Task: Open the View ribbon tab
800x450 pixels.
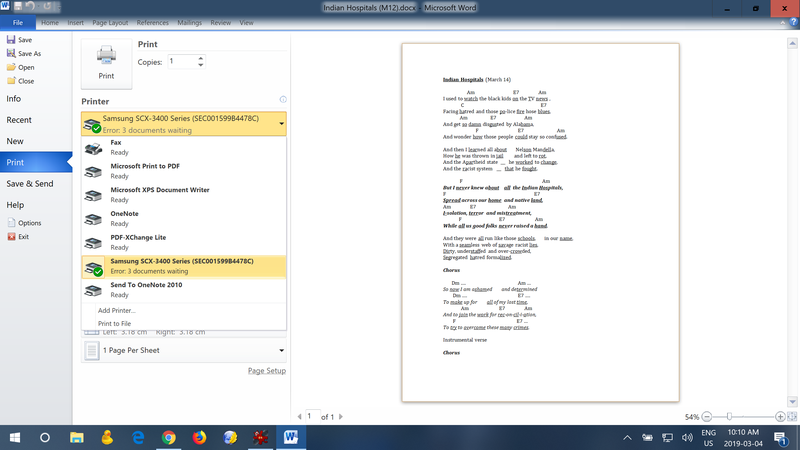Action: (246, 23)
